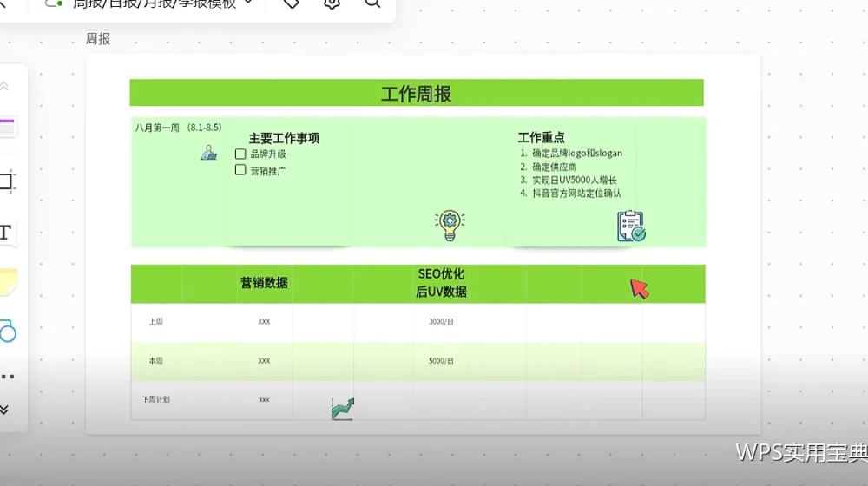868x486 pixels.
Task: Click the 八月第一周 (8.1-8.5) date text
Action: point(178,128)
